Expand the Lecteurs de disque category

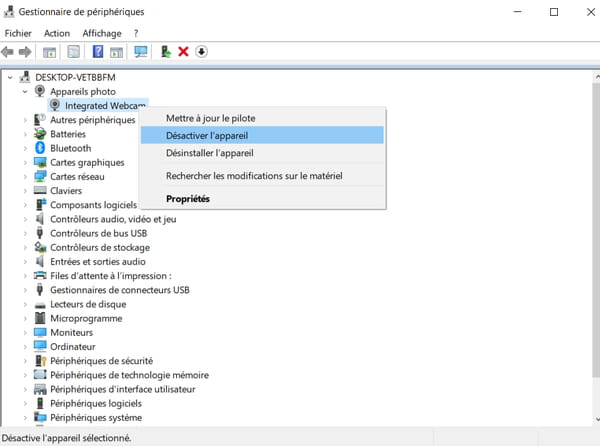(25, 304)
